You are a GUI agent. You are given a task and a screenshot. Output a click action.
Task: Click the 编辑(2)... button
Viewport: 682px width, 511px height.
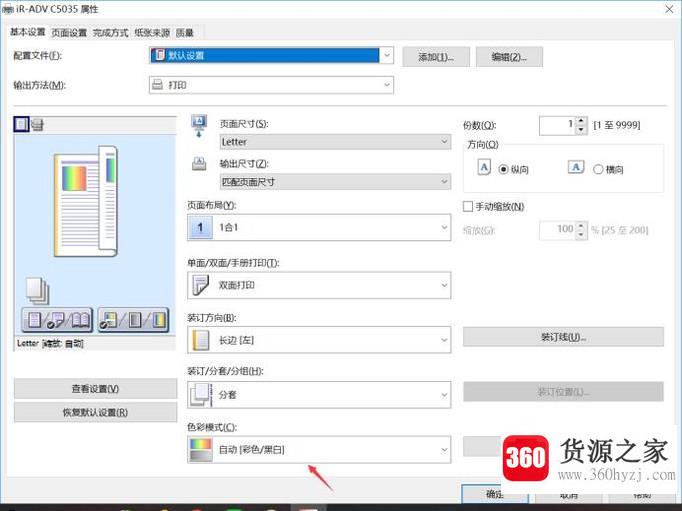pyautogui.click(x=509, y=57)
